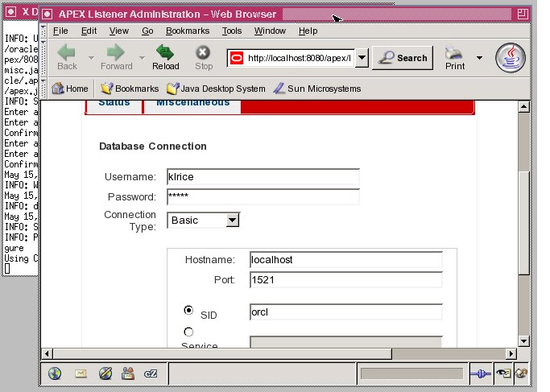
Task: Click the Home bookmark icon
Action: (x=58, y=89)
